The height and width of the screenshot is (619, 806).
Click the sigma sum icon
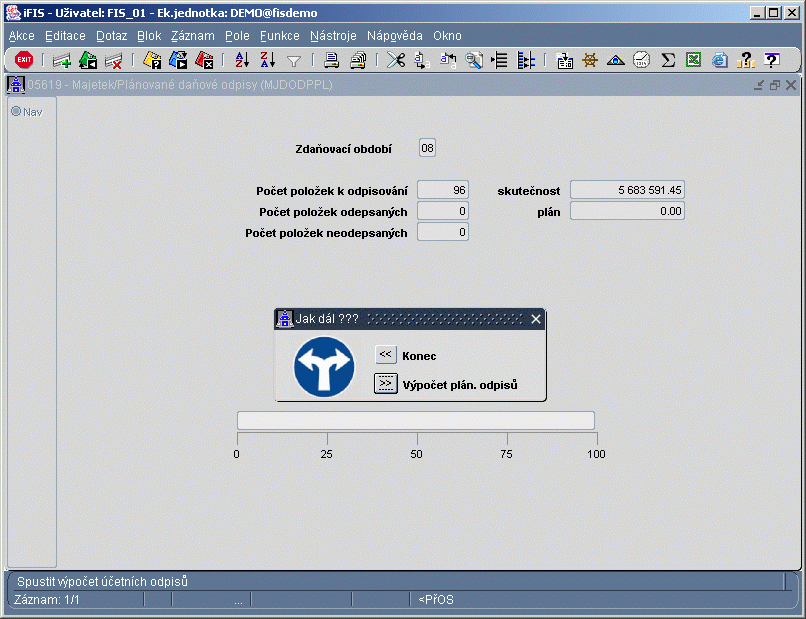coord(668,61)
